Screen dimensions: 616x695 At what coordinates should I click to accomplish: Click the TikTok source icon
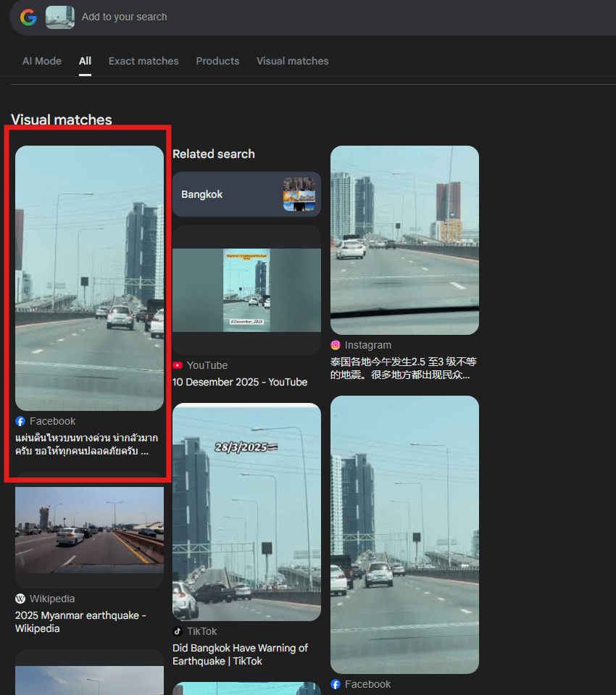click(178, 631)
